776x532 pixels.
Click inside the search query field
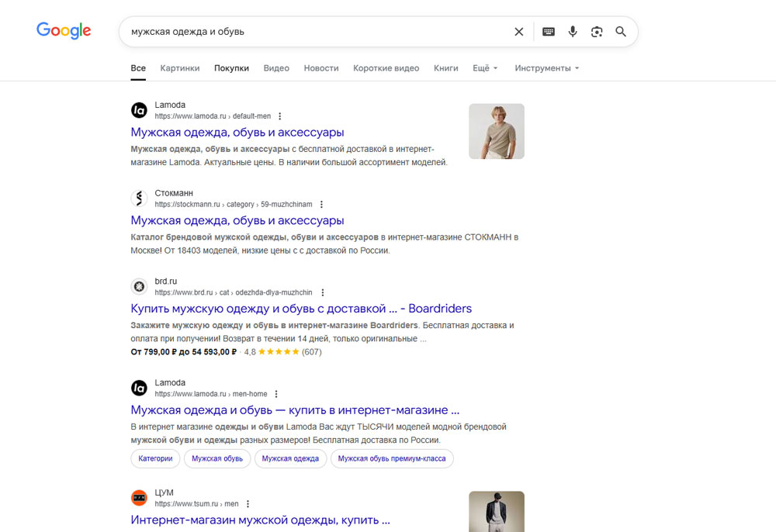(317, 32)
